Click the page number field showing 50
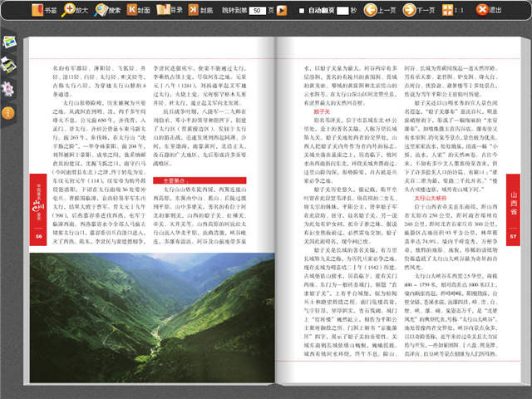The width and height of the screenshot is (532, 399). tap(257, 11)
